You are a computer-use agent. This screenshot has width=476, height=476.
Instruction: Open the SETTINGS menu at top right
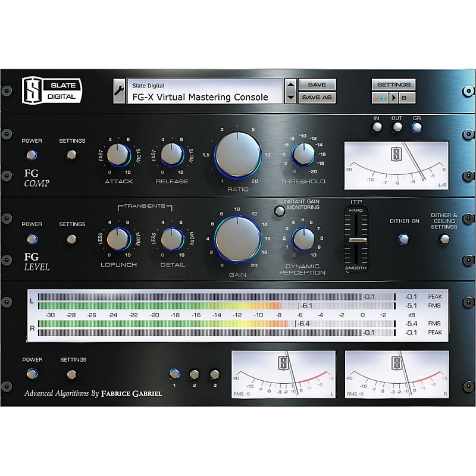click(x=394, y=84)
